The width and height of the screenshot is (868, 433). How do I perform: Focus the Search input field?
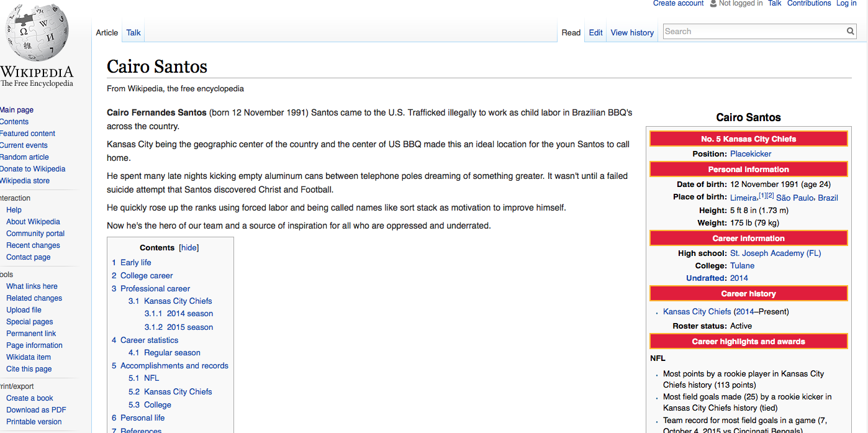tap(754, 31)
